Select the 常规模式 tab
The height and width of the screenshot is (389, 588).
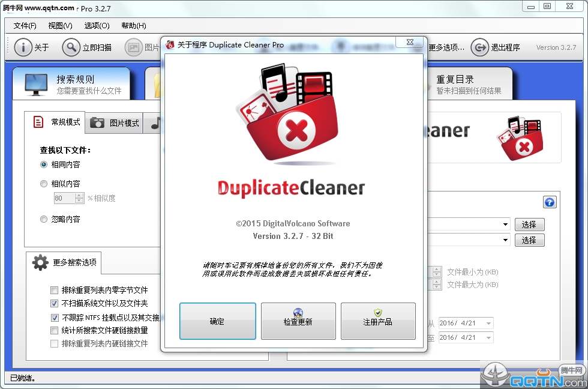click(x=55, y=122)
